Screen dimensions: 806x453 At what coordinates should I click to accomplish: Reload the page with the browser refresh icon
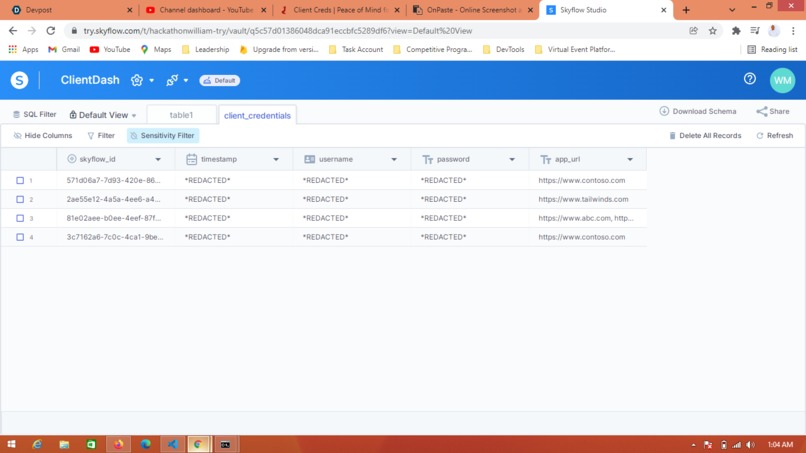(x=50, y=31)
